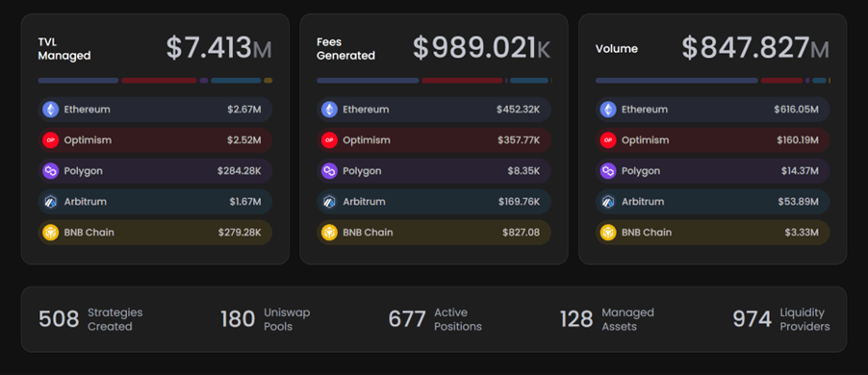
Task: Click the BNB Chain icon in Volume card
Action: [608, 233]
